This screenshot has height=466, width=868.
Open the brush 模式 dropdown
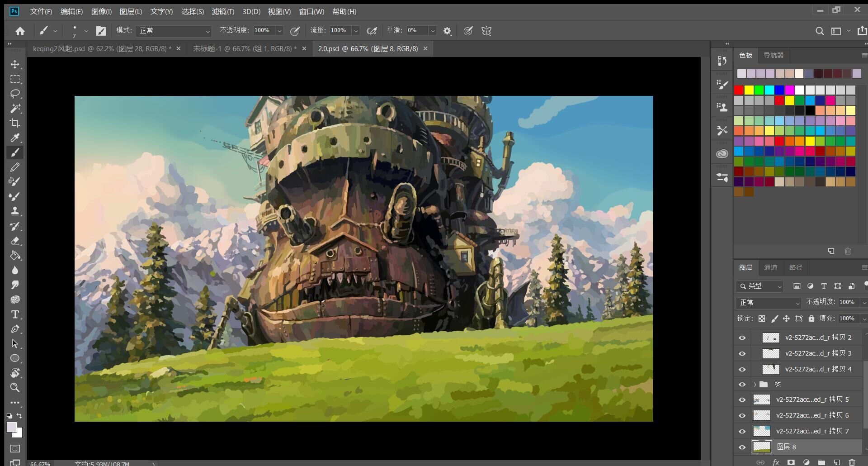pos(174,31)
